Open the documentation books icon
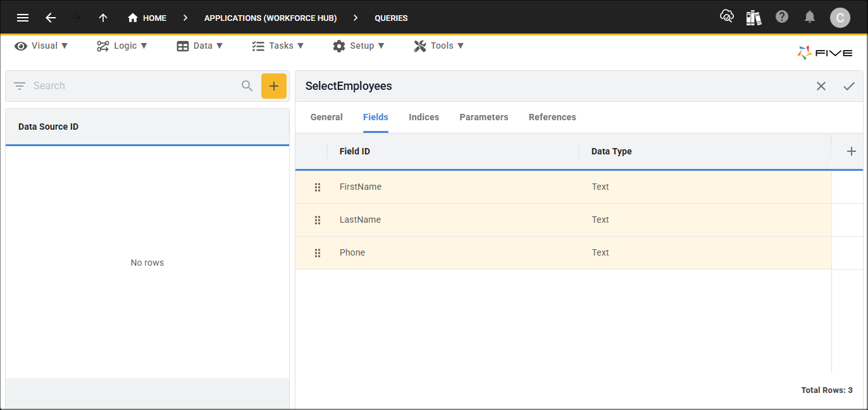 click(753, 17)
